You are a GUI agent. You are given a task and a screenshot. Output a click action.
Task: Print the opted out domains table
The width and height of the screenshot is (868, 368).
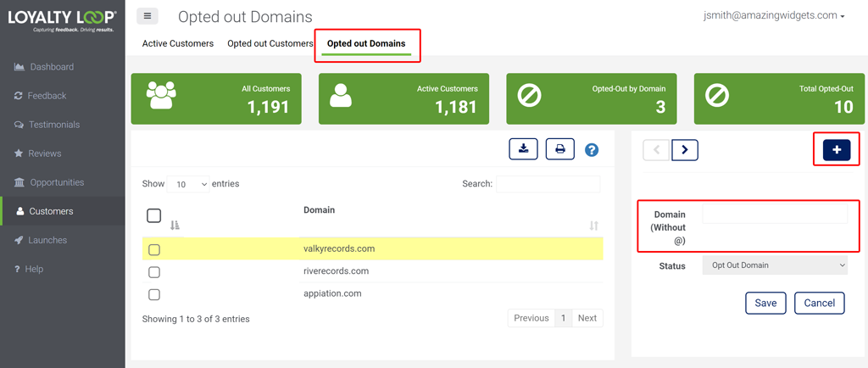click(560, 149)
